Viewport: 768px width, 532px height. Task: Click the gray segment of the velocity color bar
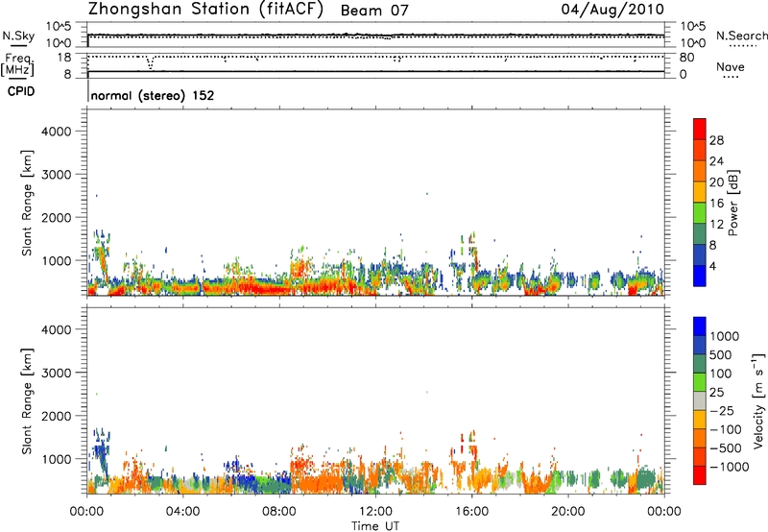click(x=700, y=401)
